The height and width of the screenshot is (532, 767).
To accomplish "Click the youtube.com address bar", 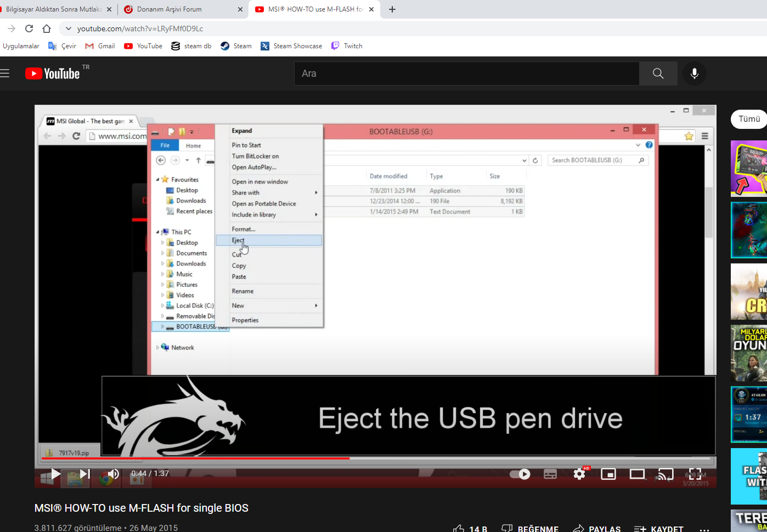I will pyautogui.click(x=140, y=29).
